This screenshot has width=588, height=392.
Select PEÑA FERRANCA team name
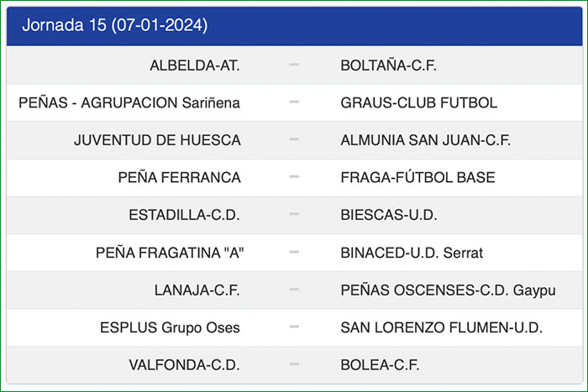[x=179, y=178]
